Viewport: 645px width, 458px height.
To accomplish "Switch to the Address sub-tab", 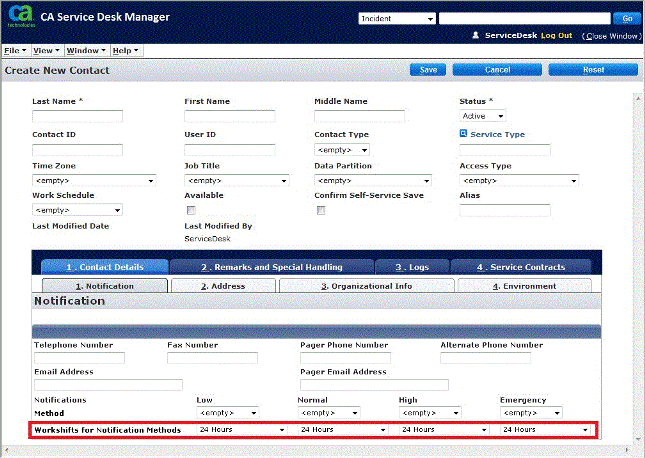I will (223, 286).
